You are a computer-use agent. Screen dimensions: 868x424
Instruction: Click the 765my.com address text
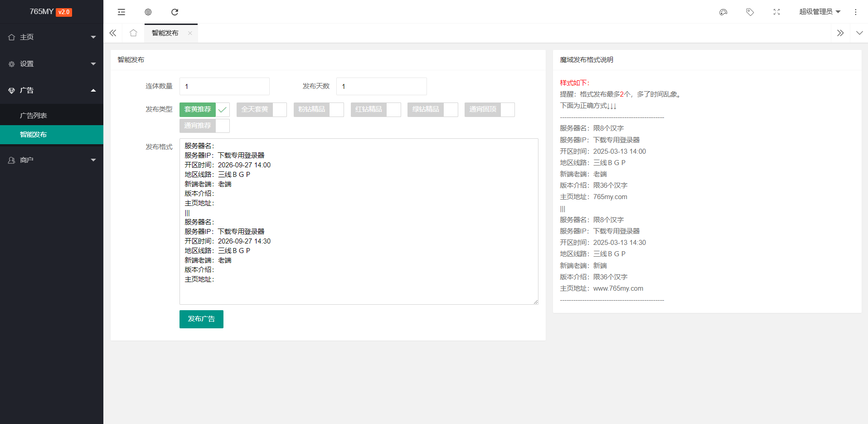pos(610,197)
